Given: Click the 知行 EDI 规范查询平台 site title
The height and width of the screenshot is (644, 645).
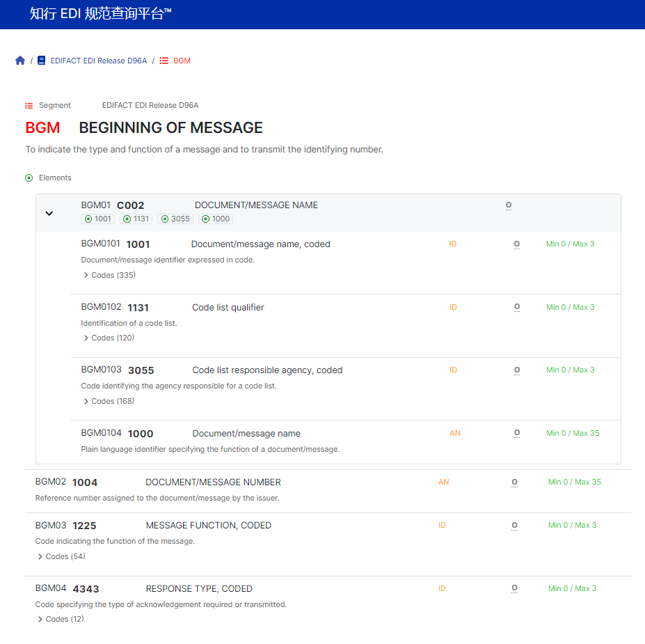Looking at the screenshot, I should point(100,14).
